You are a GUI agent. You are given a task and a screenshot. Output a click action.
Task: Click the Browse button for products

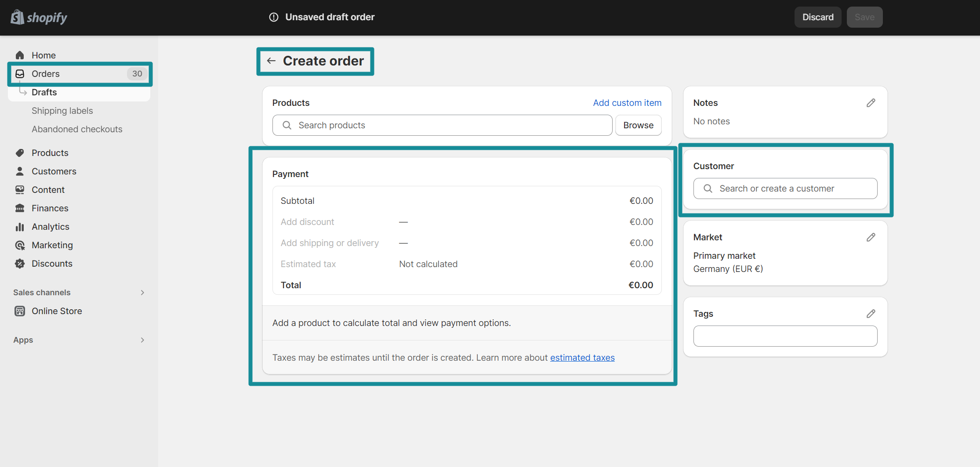(x=638, y=125)
